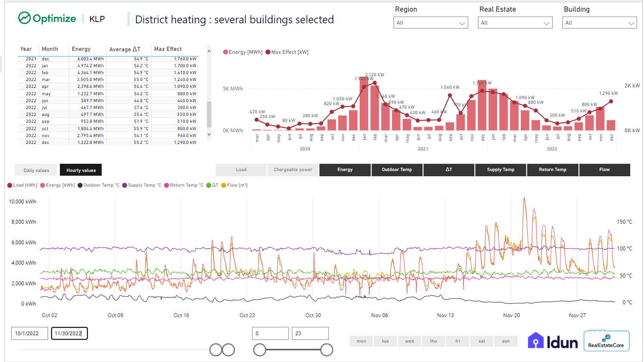
Task: Select the sun weekday button
Action: click(506, 341)
